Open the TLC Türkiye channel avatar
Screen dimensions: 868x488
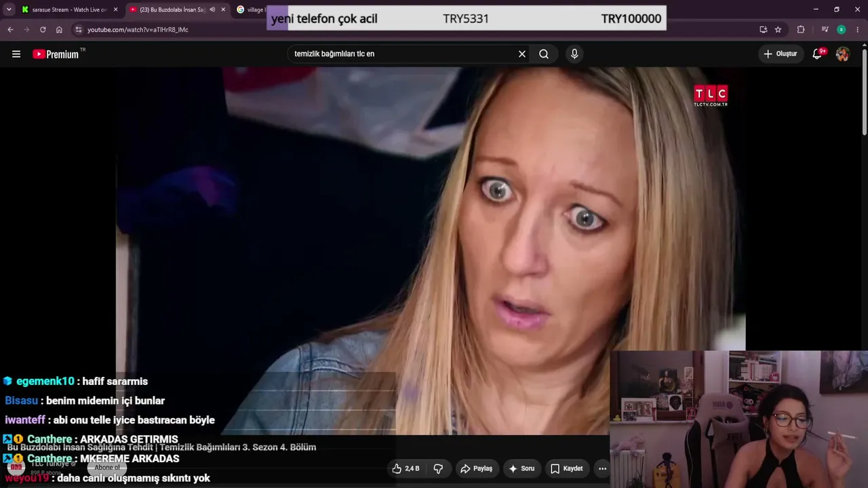point(16,467)
